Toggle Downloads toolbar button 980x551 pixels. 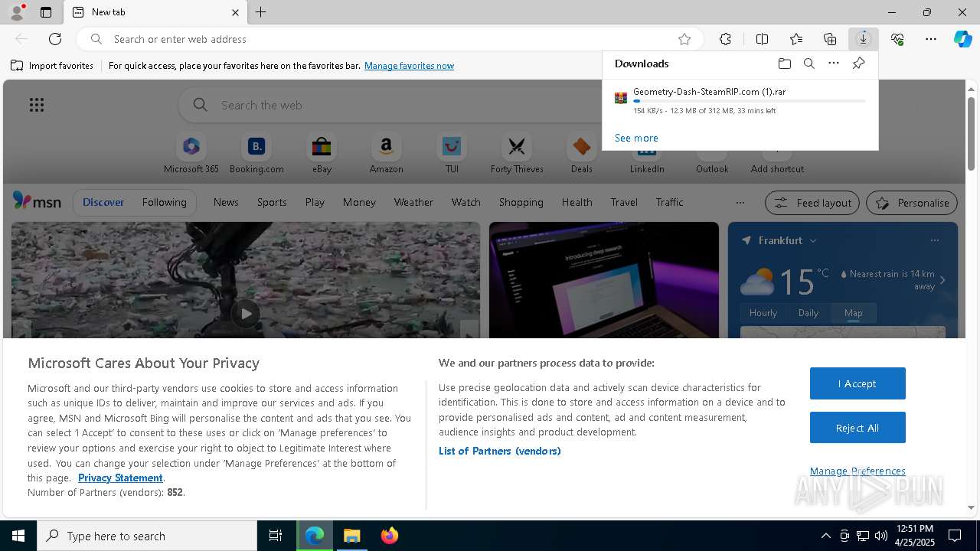tap(864, 39)
